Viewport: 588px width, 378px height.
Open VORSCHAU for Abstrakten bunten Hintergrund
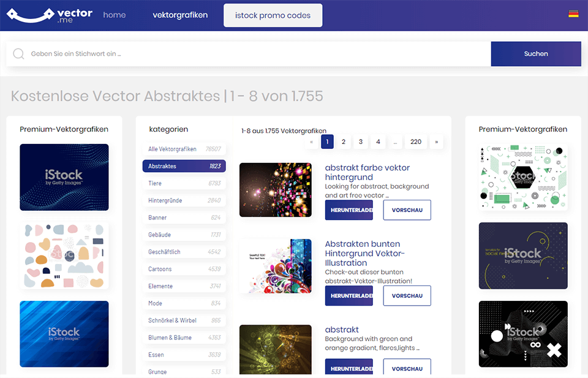[407, 295]
